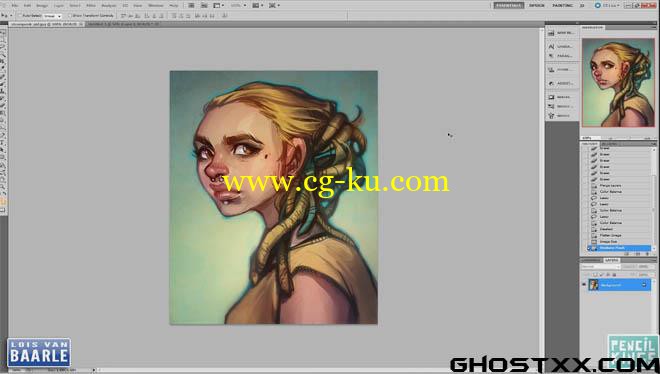Create a new snapshot in History
The image size is (660, 374).
637,254
